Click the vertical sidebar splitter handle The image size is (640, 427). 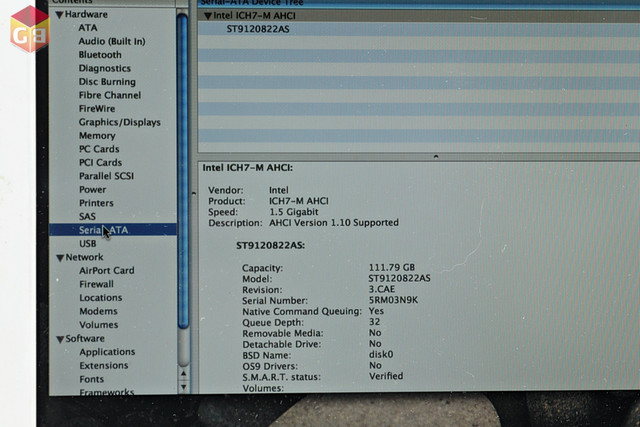[x=193, y=193]
